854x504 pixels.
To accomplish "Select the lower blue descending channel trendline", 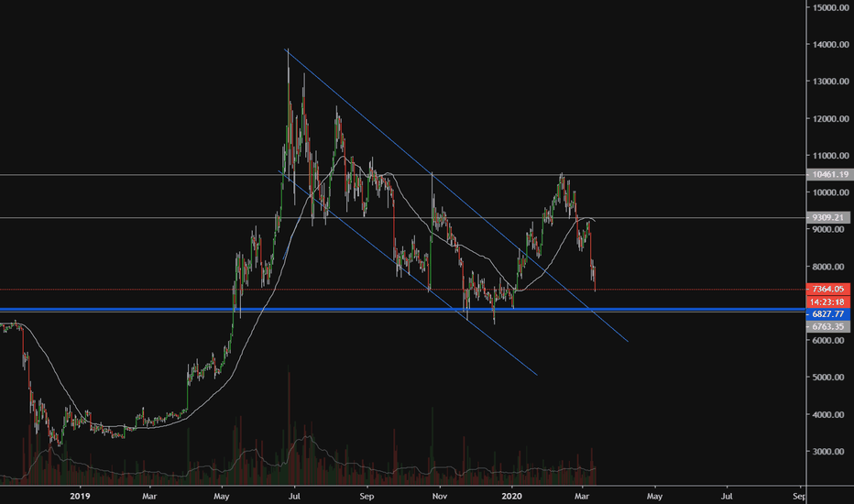I will [409, 274].
